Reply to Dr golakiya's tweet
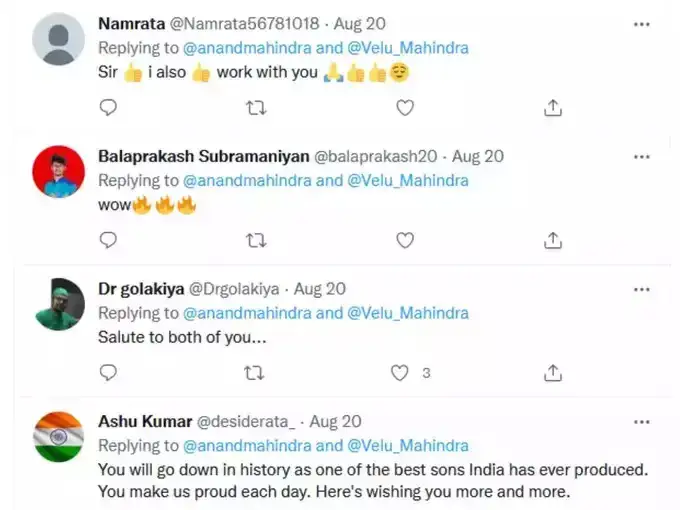 click(x=109, y=373)
